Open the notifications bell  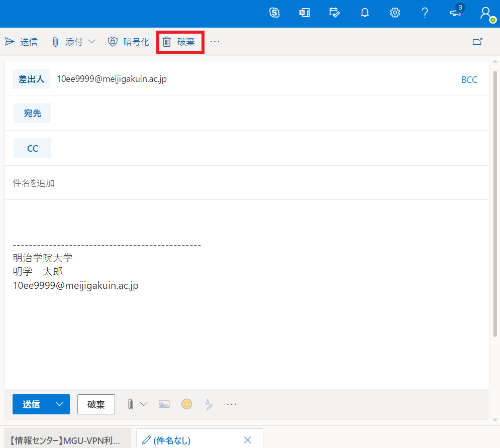click(x=365, y=13)
